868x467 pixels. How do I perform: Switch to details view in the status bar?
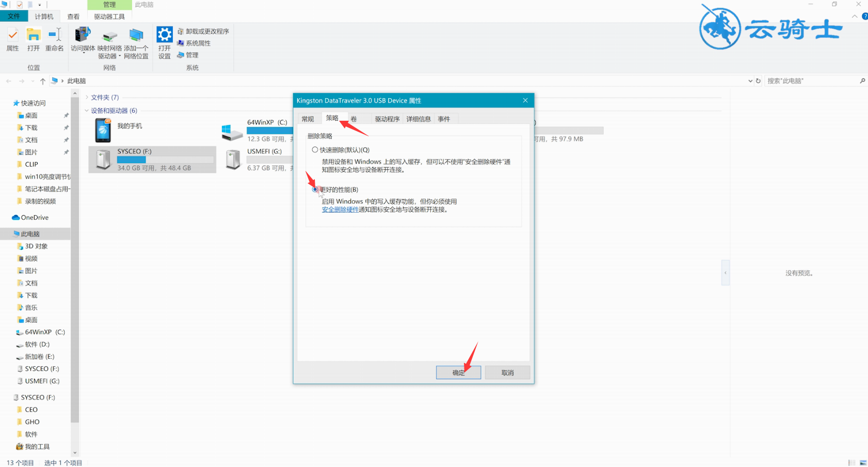click(851, 463)
